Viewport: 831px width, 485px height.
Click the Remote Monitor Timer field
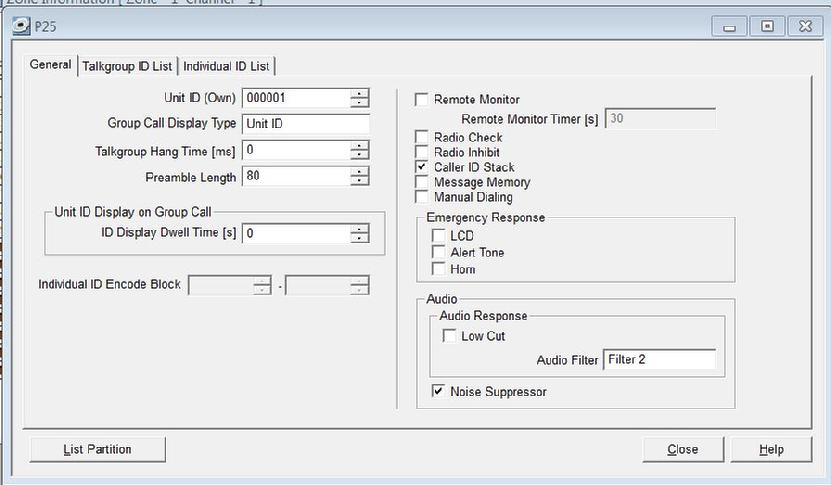click(660, 119)
